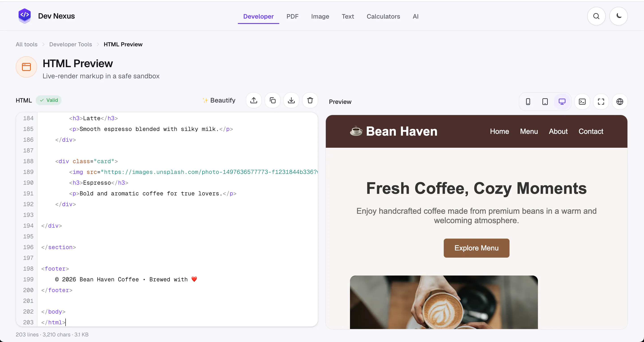Switch preview to desktop viewport
644x342 pixels.
(562, 102)
